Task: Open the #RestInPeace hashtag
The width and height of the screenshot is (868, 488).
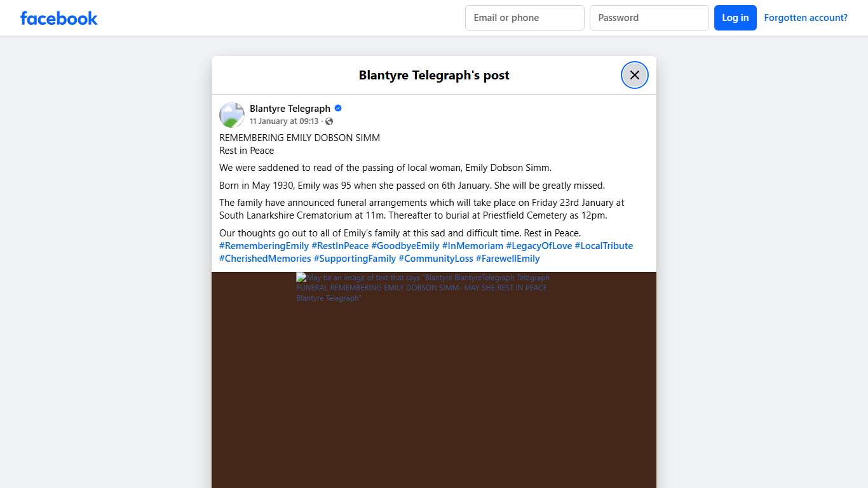Action: coord(340,246)
